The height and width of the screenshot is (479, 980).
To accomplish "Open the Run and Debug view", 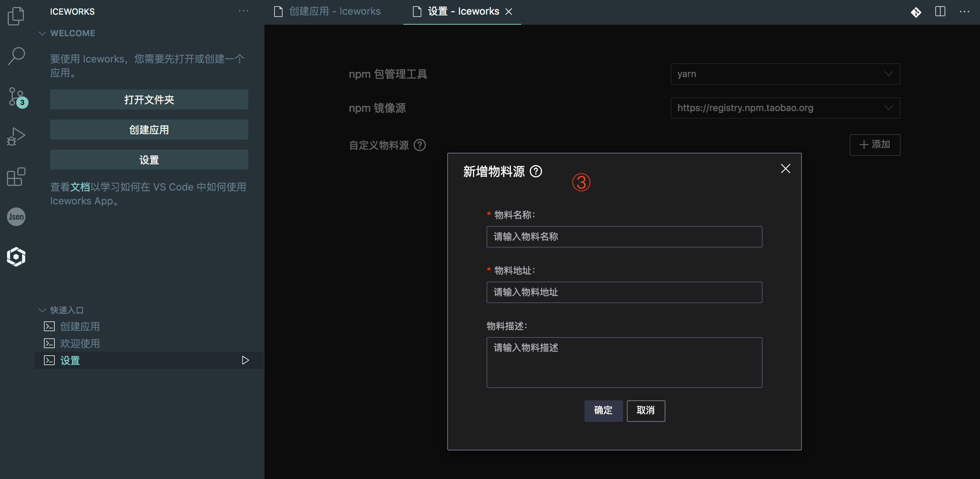I will point(16,137).
